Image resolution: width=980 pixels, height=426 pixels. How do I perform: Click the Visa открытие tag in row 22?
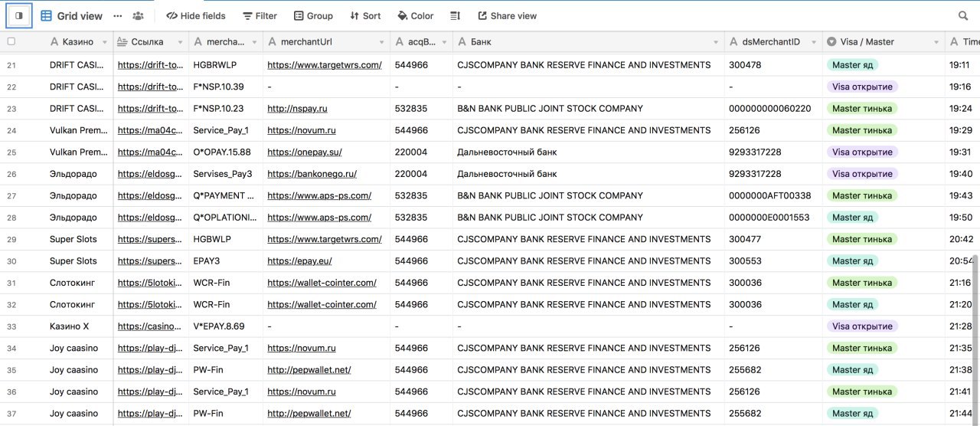tap(862, 87)
